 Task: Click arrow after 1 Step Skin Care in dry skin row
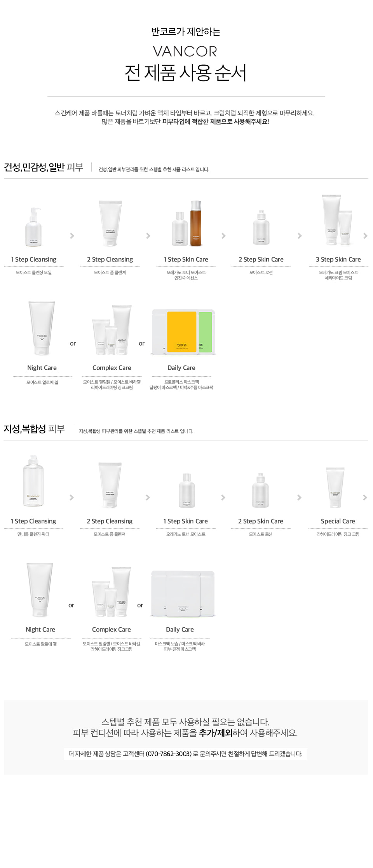tap(223, 236)
